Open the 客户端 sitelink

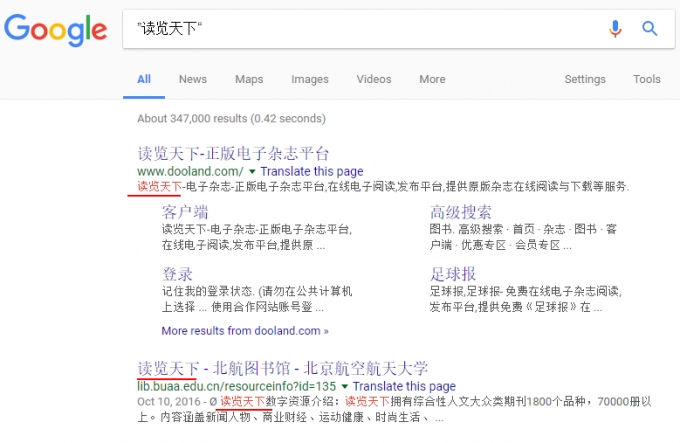tap(185, 212)
